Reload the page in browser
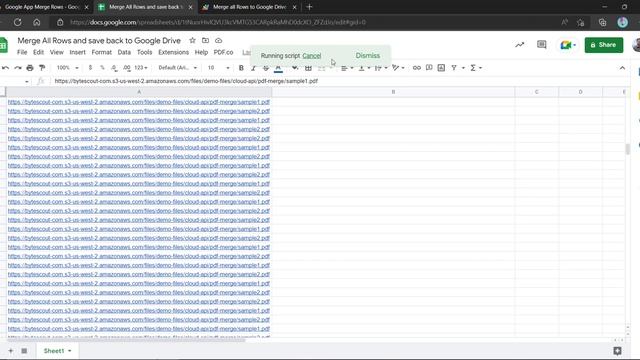 (18, 22)
